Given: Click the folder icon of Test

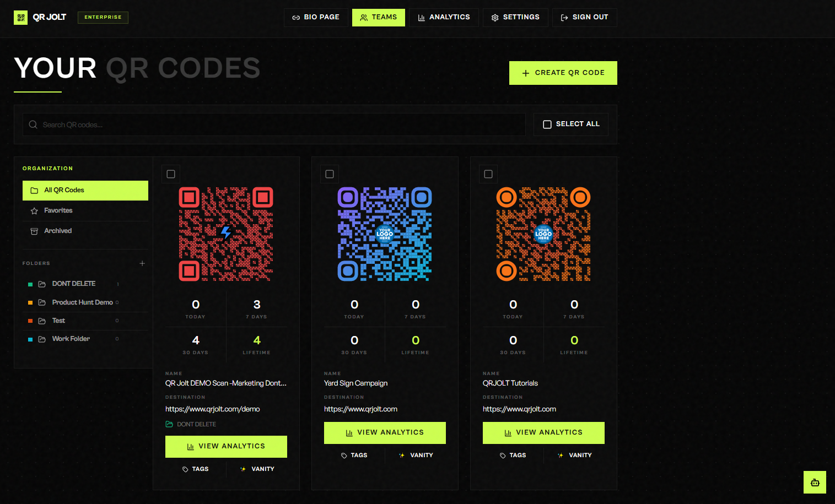Looking at the screenshot, I should coord(42,321).
